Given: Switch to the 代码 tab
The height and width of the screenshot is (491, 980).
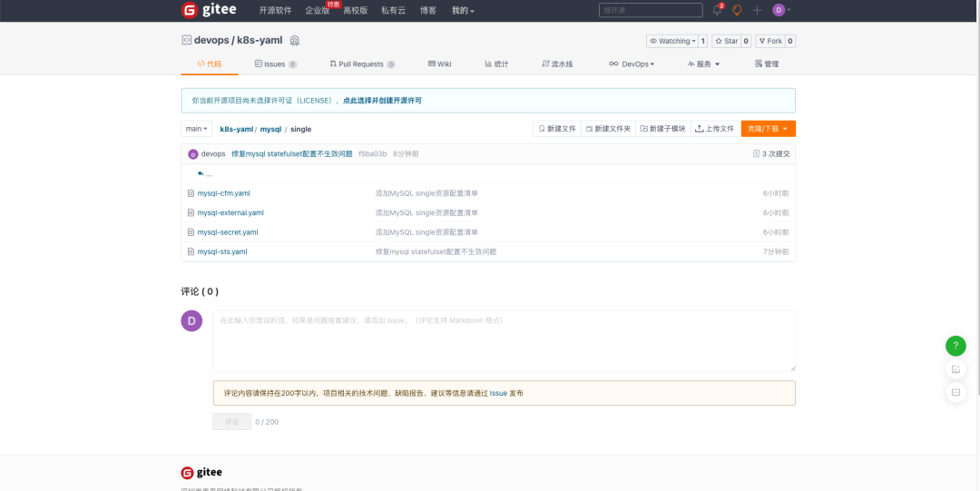Looking at the screenshot, I should pyautogui.click(x=210, y=64).
